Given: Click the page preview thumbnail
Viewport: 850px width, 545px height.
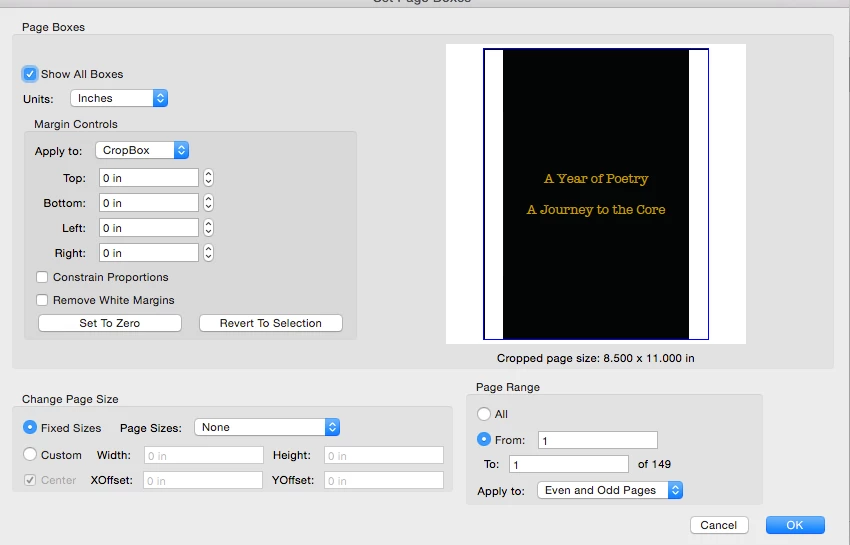Looking at the screenshot, I should tap(596, 194).
